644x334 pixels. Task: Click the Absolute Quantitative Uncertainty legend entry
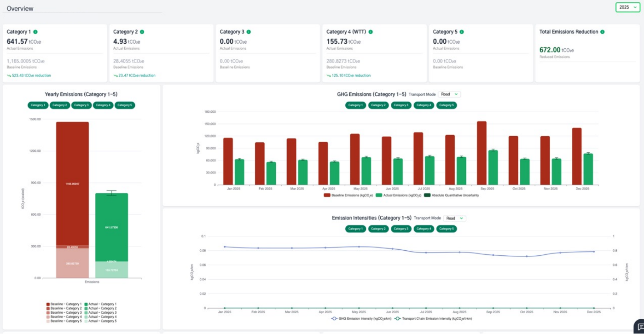[x=451, y=196]
